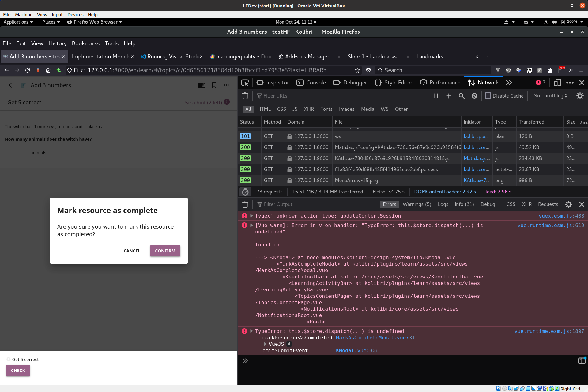Open the Performance panel
Screen dimensions: 588x392
click(x=440, y=82)
